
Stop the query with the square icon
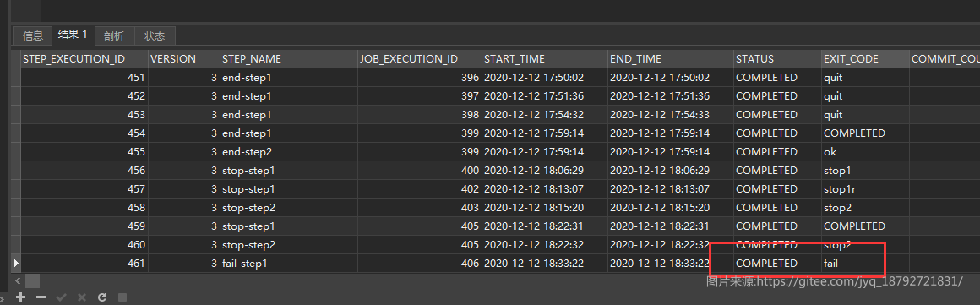pos(122,297)
